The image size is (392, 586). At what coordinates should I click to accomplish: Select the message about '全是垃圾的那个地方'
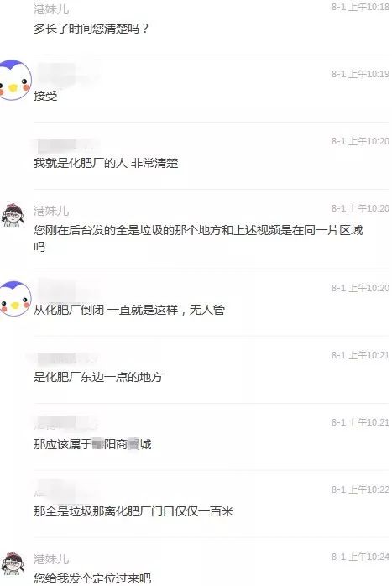click(198, 238)
